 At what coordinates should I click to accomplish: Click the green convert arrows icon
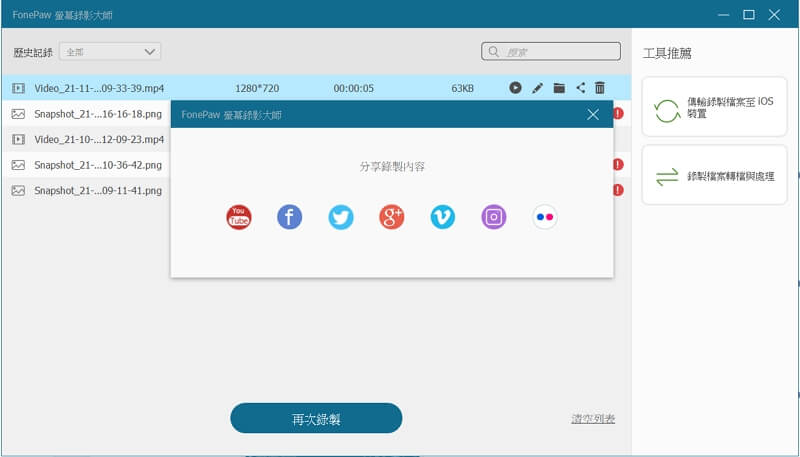[667, 176]
